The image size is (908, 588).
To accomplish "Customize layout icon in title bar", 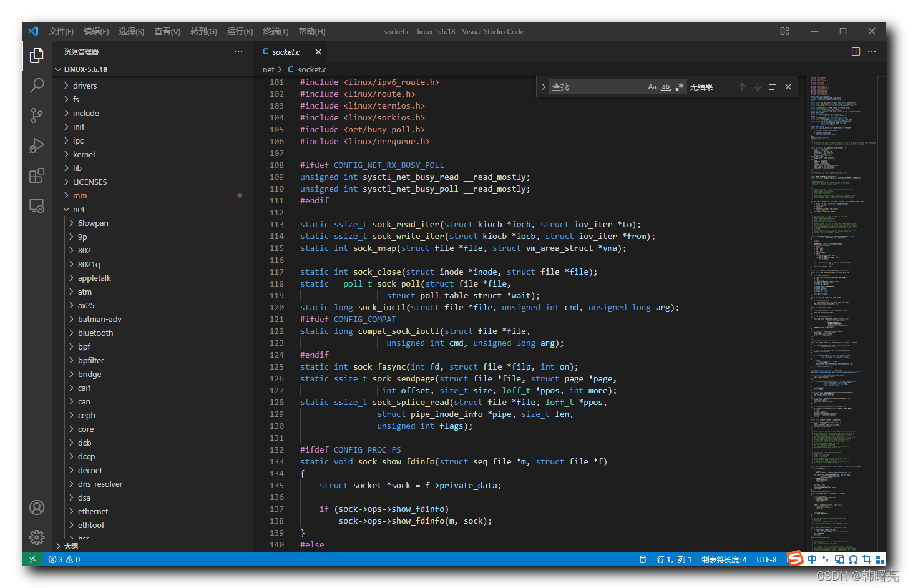I will [x=785, y=31].
